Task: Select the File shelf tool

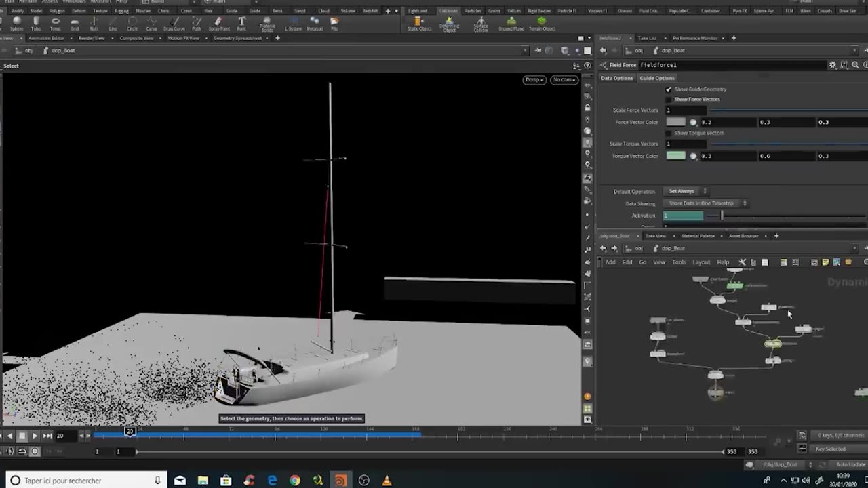Action: click(x=334, y=24)
